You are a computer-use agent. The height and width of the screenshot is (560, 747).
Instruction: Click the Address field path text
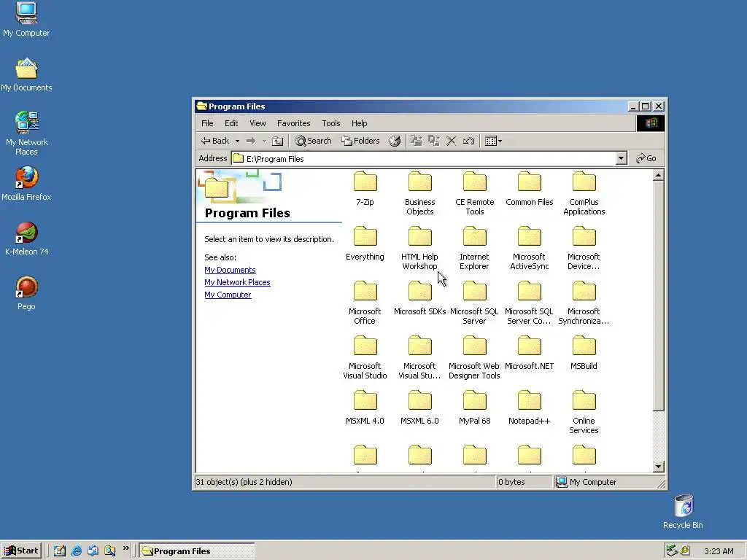pos(275,159)
